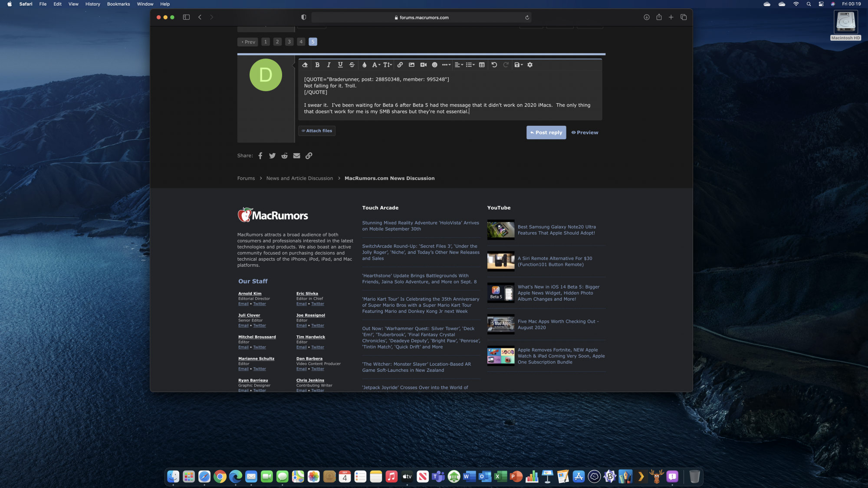Open the font family dropdown

pos(376,65)
